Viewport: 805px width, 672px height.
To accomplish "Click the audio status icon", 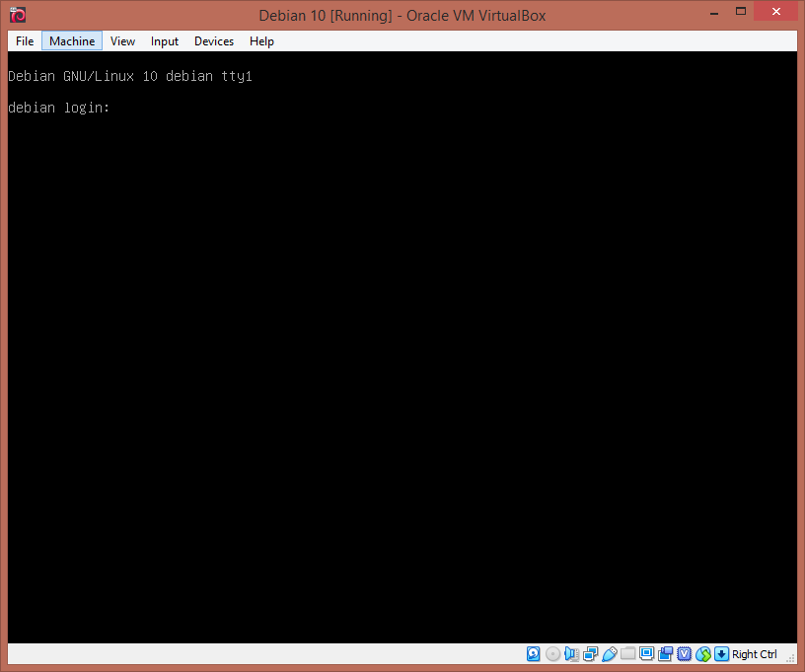I will pos(571,653).
